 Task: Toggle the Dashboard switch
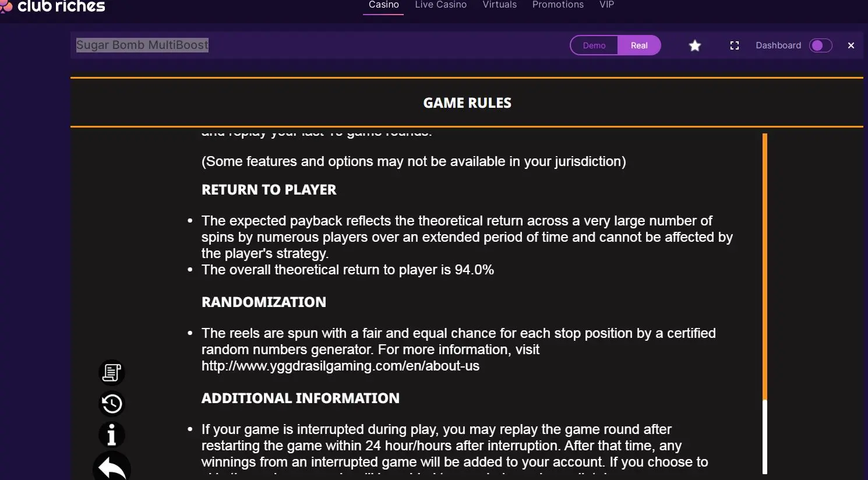(821, 45)
